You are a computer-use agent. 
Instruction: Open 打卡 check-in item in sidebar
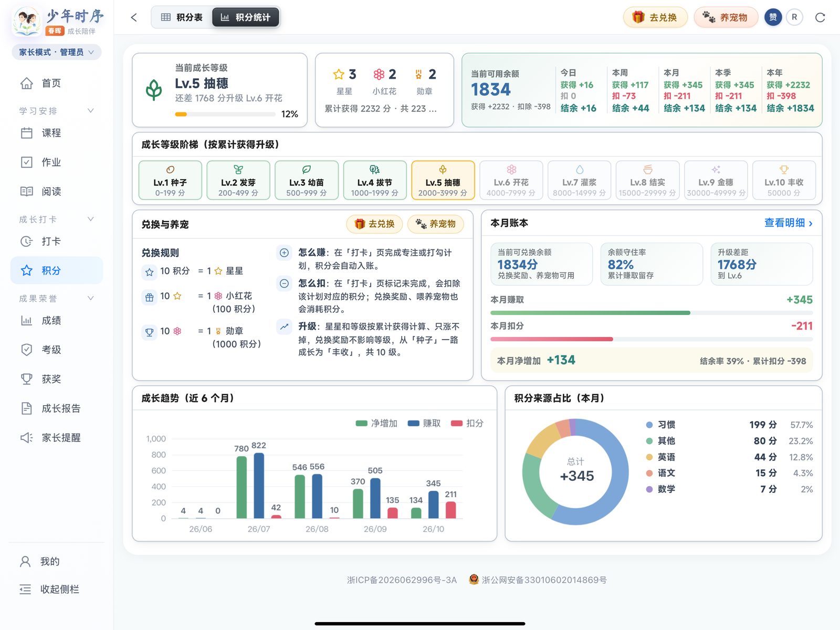pos(57,241)
